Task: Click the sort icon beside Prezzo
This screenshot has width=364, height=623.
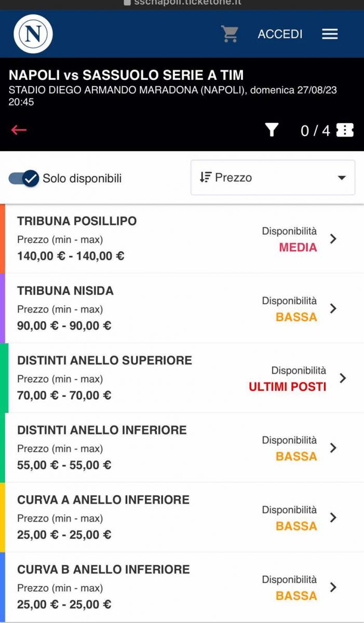Action: coord(206,178)
